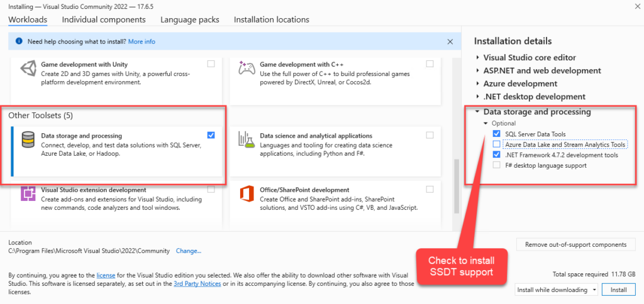
Task: Click Change... location link
Action: [x=189, y=251]
